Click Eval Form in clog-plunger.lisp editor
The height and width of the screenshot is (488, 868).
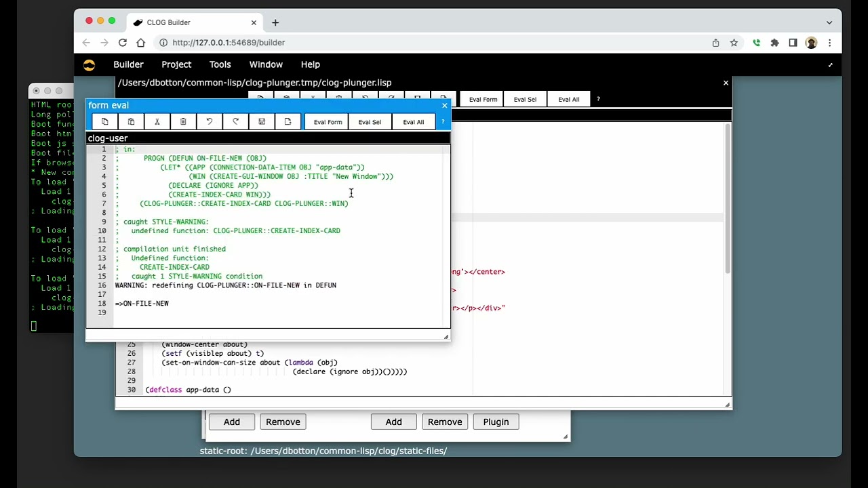[483, 100]
